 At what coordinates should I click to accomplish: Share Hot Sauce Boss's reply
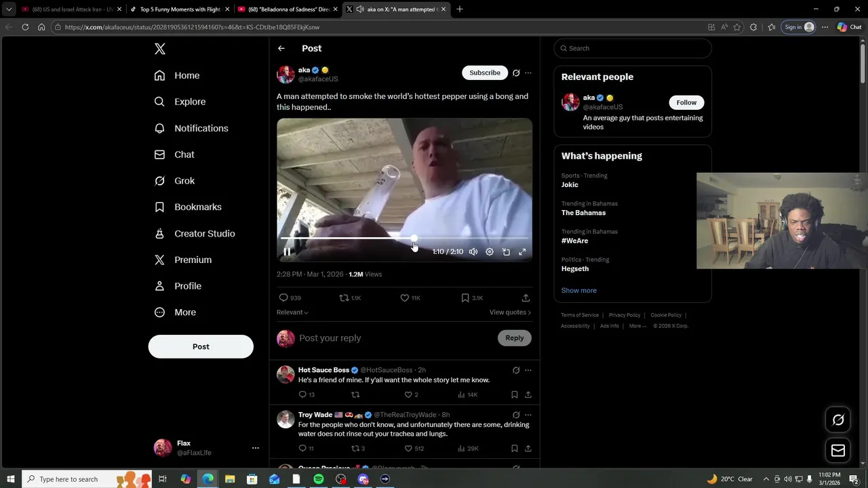point(528,394)
